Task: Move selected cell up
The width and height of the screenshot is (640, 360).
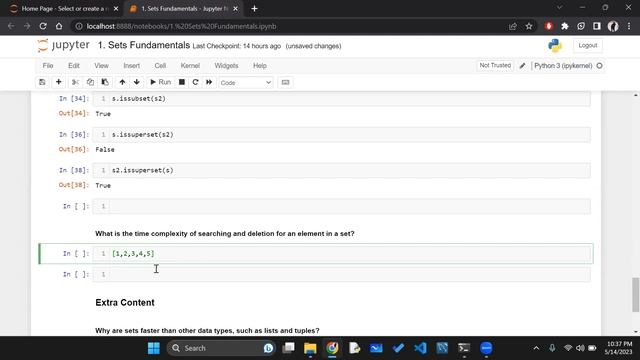Action: (122, 82)
